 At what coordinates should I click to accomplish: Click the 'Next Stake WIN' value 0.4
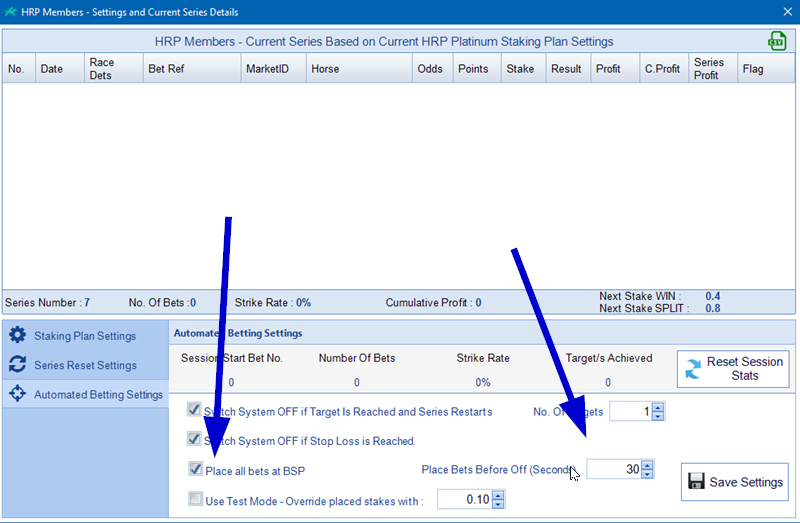713,296
